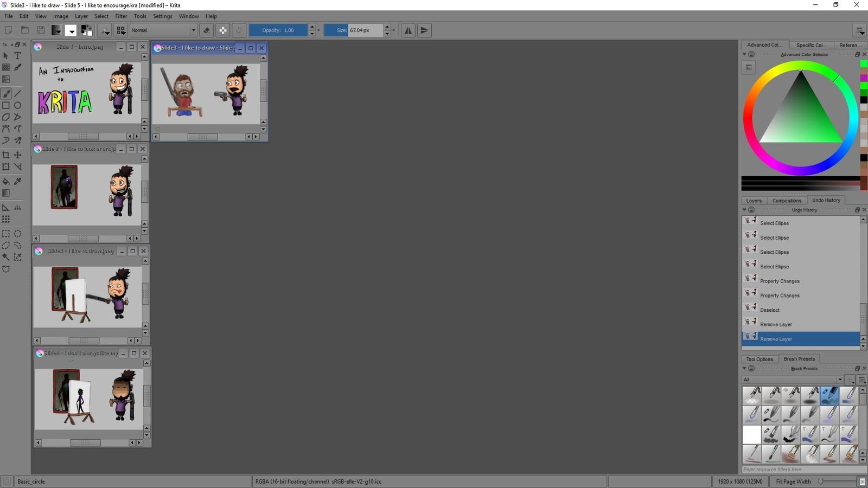Open the workspace chooser button
Viewport: 868px width, 488px height.
[x=859, y=30]
